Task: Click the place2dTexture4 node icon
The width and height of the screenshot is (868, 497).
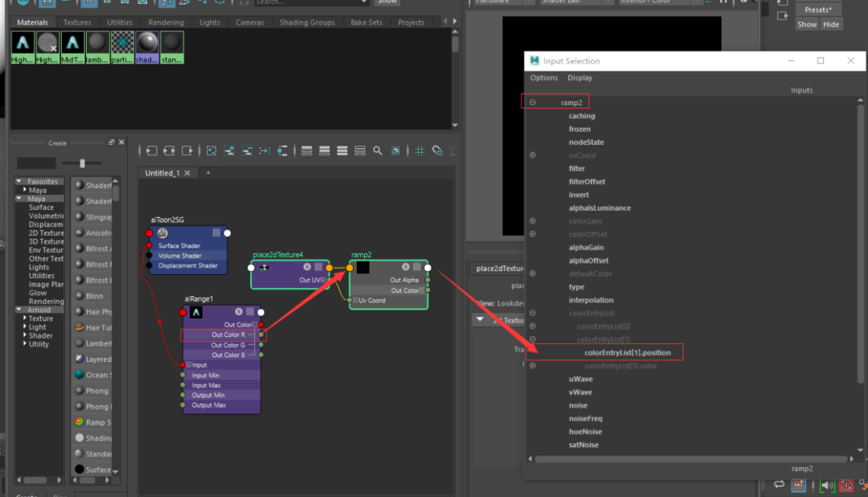Action: [264, 268]
